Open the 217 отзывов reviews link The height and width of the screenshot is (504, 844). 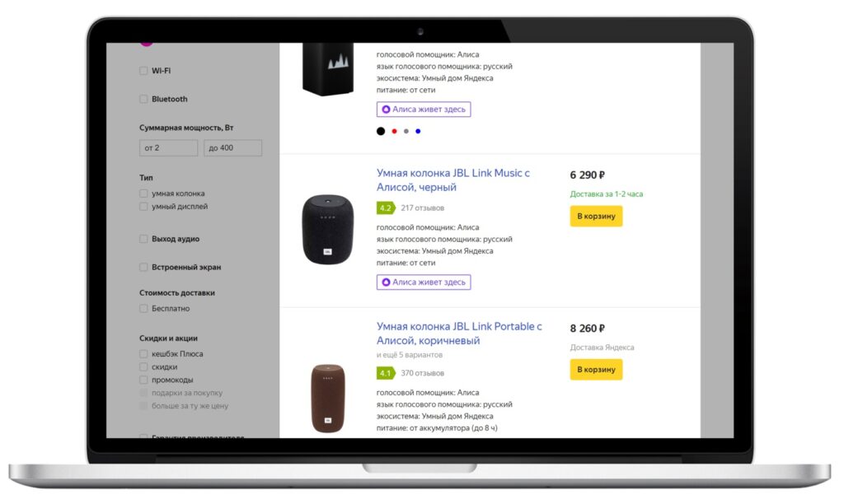pyautogui.click(x=423, y=208)
